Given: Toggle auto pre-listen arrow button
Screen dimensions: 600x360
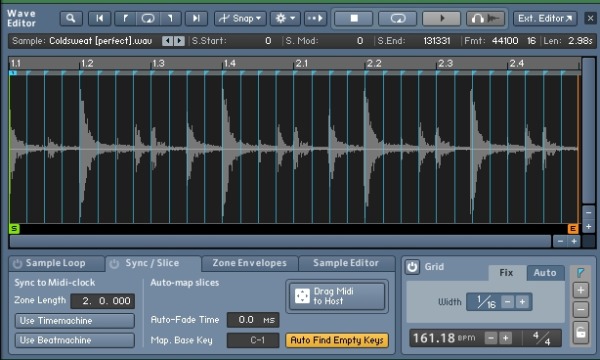Looking at the screenshot, I should pyautogui.click(x=315, y=18).
